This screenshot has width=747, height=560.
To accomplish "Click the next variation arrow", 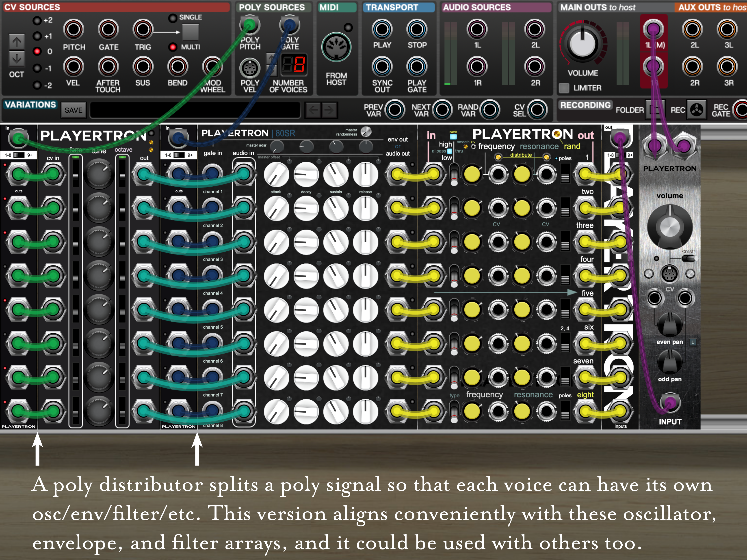I will point(329,110).
